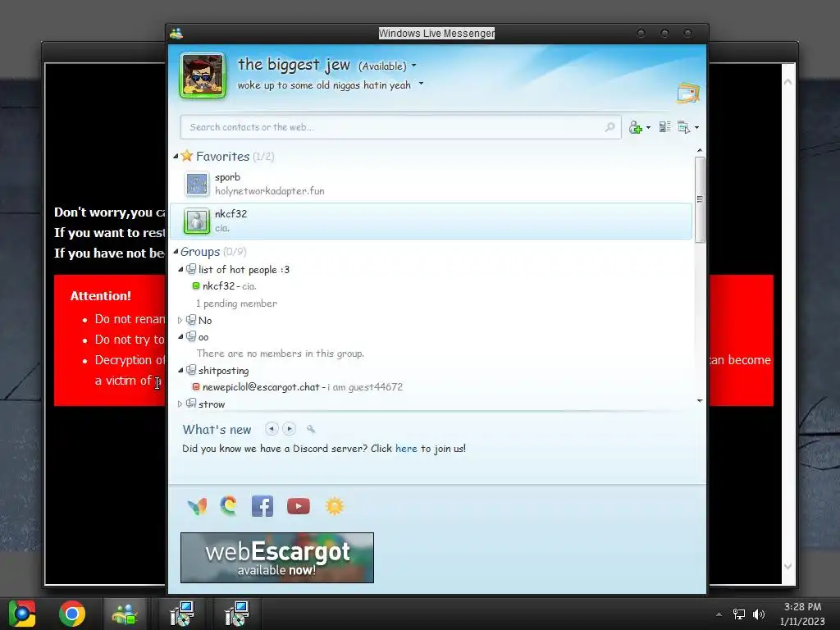Click background window scrollbar down arrow
Screen dimensions: 840x630
(787, 566)
